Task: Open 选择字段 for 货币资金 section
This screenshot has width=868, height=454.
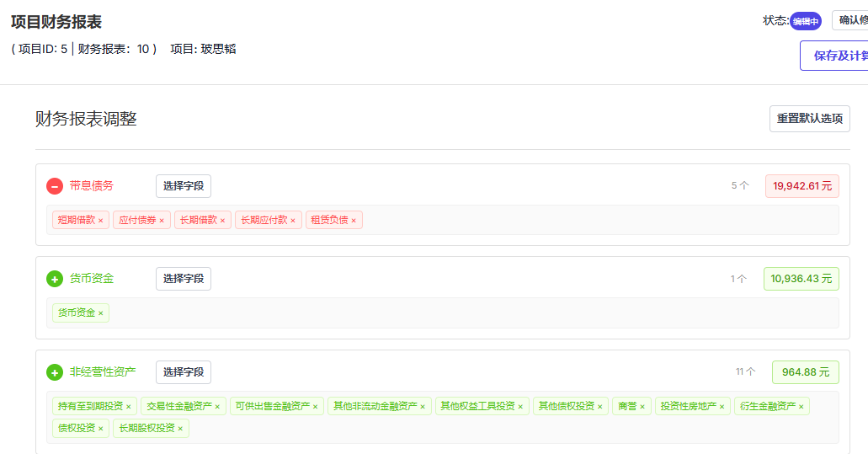Action: (184, 279)
